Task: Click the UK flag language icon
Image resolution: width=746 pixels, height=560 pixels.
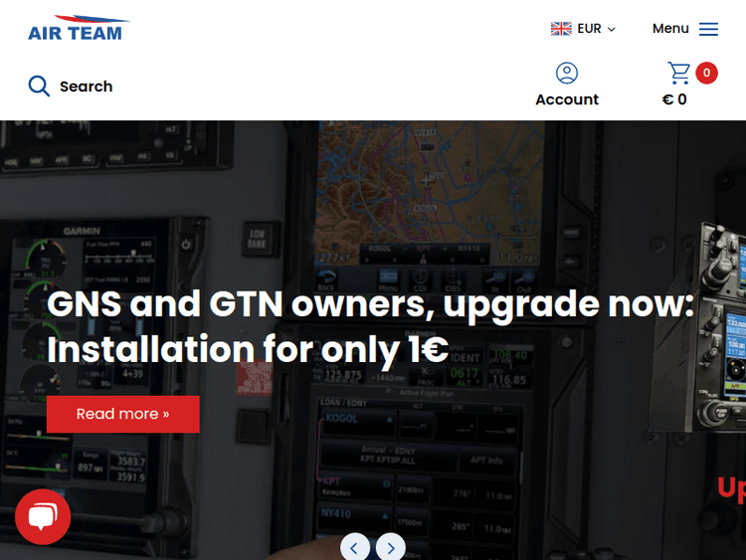Action: coord(561,29)
